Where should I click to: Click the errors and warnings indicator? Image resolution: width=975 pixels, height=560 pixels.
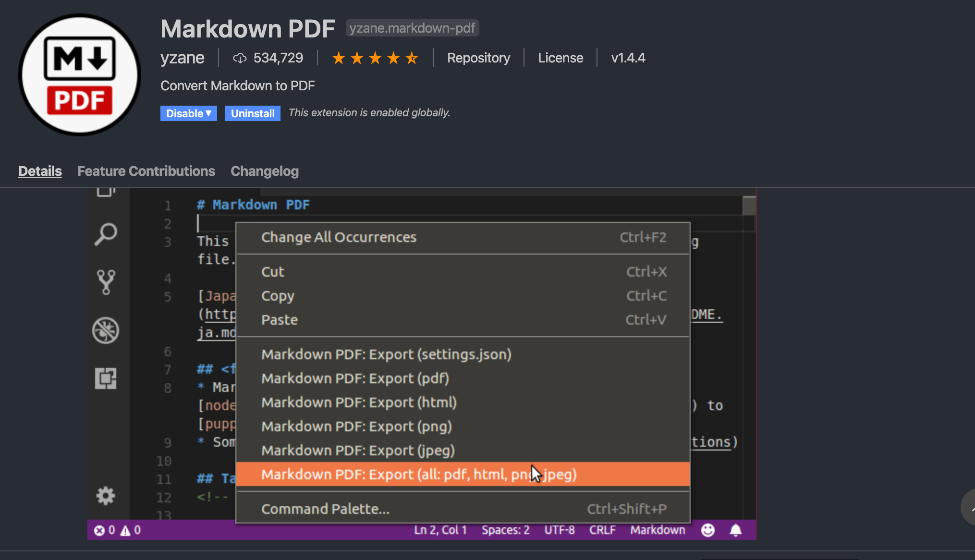click(x=117, y=530)
